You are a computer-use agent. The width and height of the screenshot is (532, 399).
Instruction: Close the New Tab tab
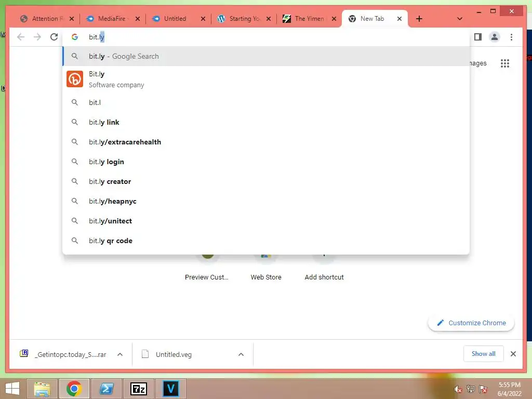(400, 19)
